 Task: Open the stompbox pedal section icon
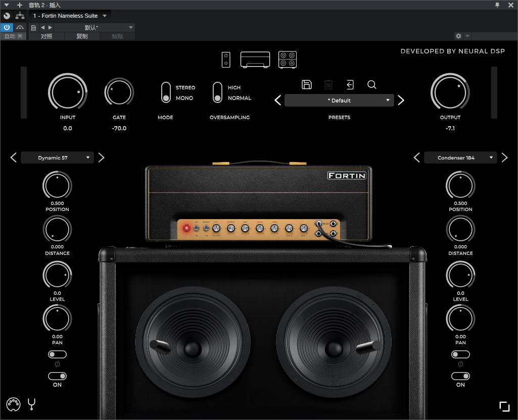pyautogui.click(x=226, y=60)
